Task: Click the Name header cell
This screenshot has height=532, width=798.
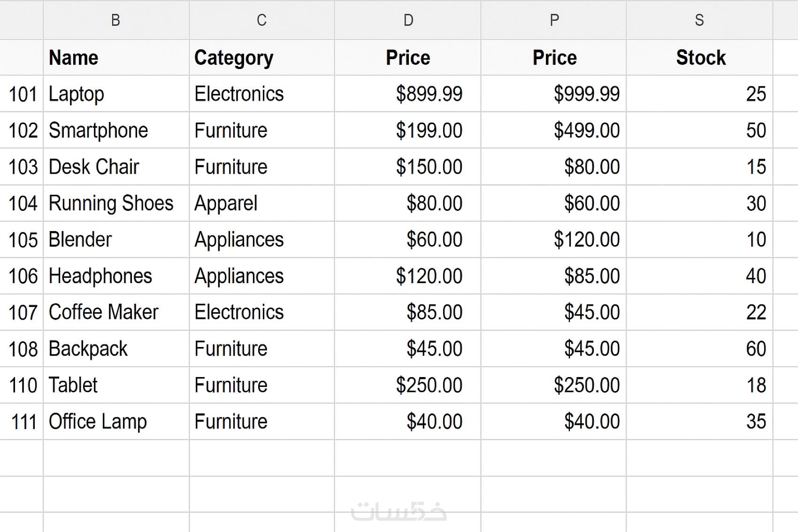Action: [74, 58]
